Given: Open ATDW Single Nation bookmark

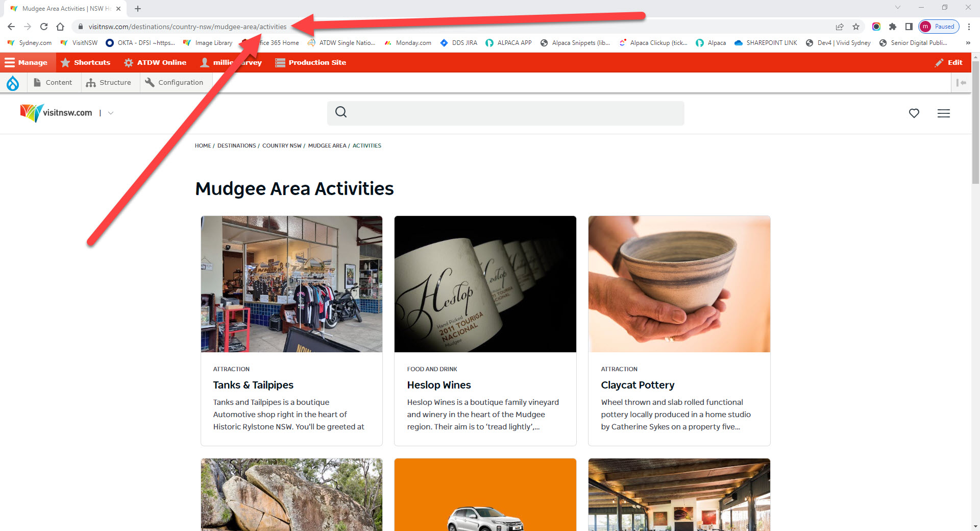Looking at the screenshot, I should [341, 43].
